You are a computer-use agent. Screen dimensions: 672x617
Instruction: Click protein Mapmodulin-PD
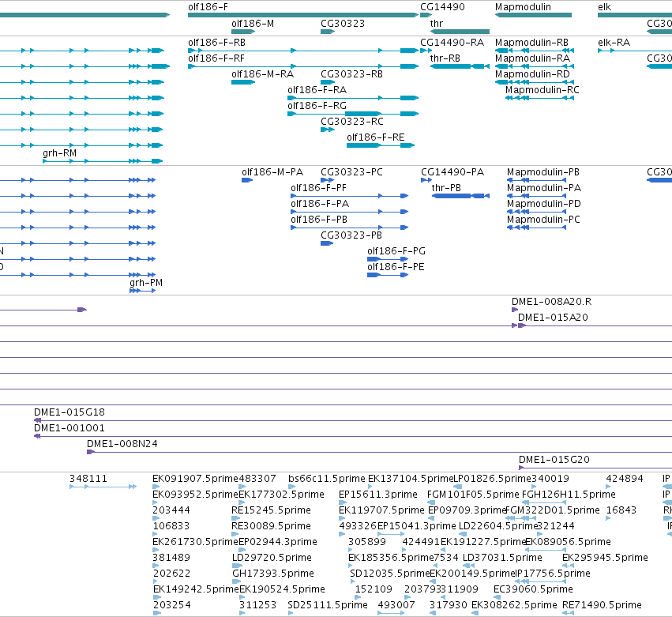click(x=544, y=204)
